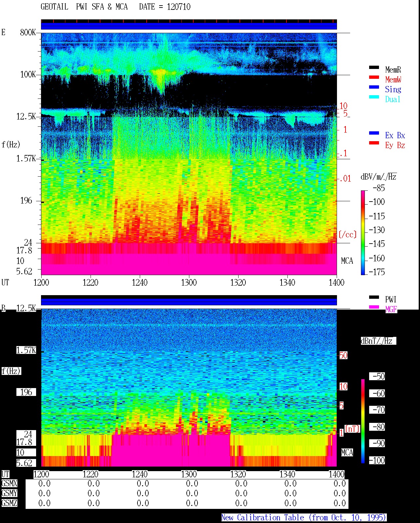Image resolution: width=420 pixels, height=523 pixels.
Task: Select the "DATE = 120710" header text
Action: pos(165,7)
